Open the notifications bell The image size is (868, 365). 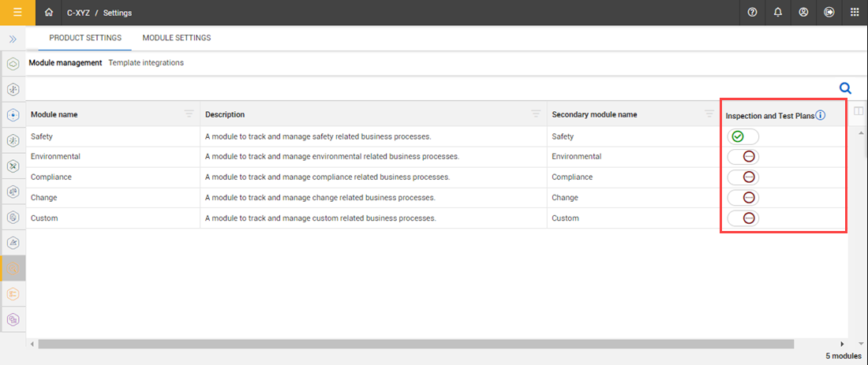click(778, 13)
